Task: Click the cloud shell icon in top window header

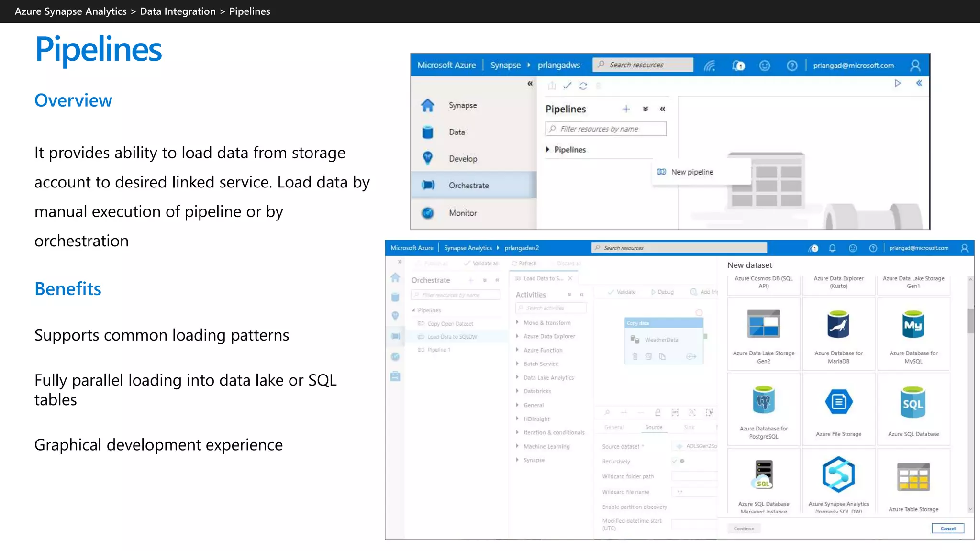Action: (710, 66)
